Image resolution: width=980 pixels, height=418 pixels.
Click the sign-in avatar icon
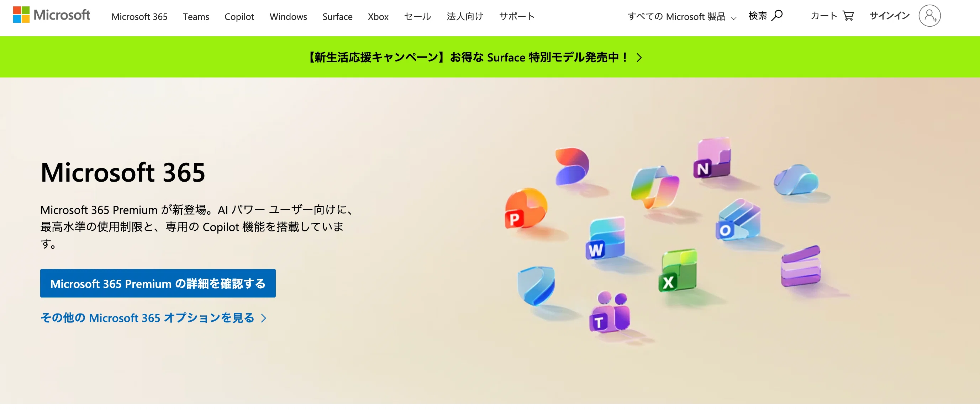(929, 16)
